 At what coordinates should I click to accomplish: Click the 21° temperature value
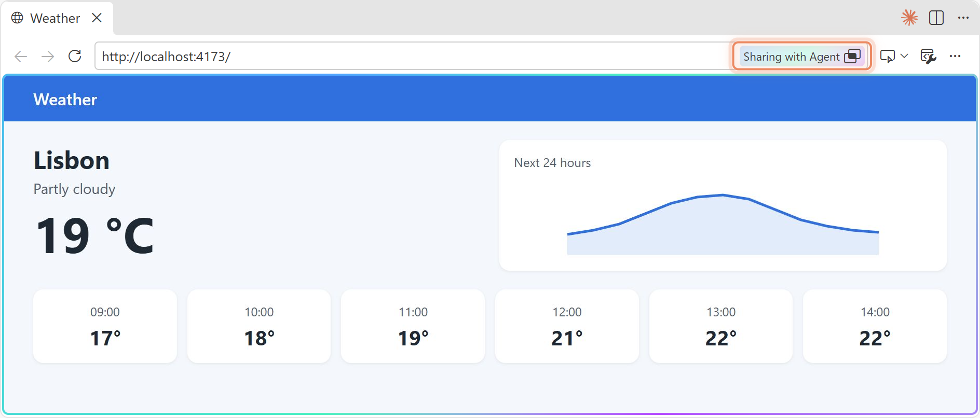point(567,338)
